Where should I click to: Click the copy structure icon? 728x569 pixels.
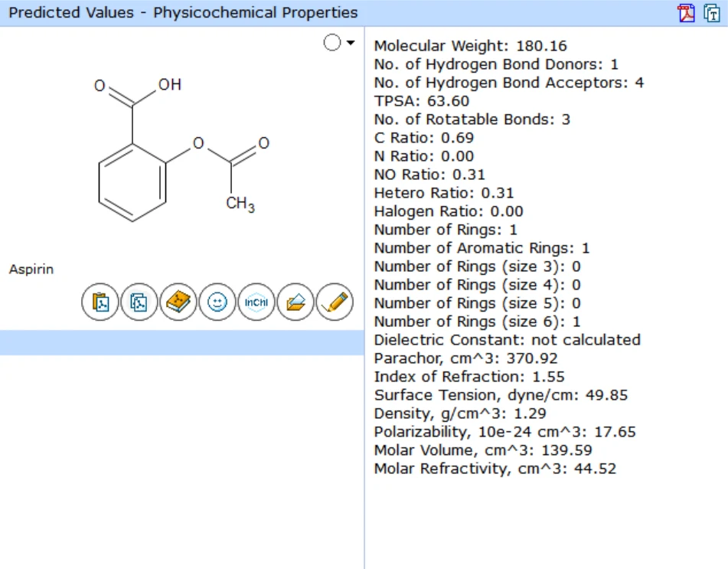point(139,302)
